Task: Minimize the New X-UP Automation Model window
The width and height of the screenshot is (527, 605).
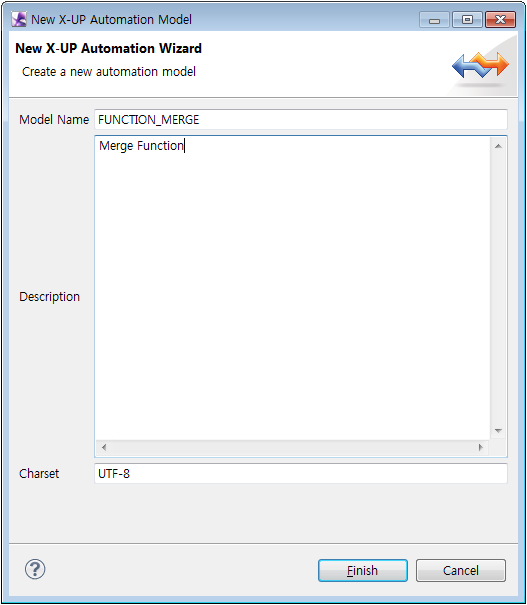Action: pos(434,20)
